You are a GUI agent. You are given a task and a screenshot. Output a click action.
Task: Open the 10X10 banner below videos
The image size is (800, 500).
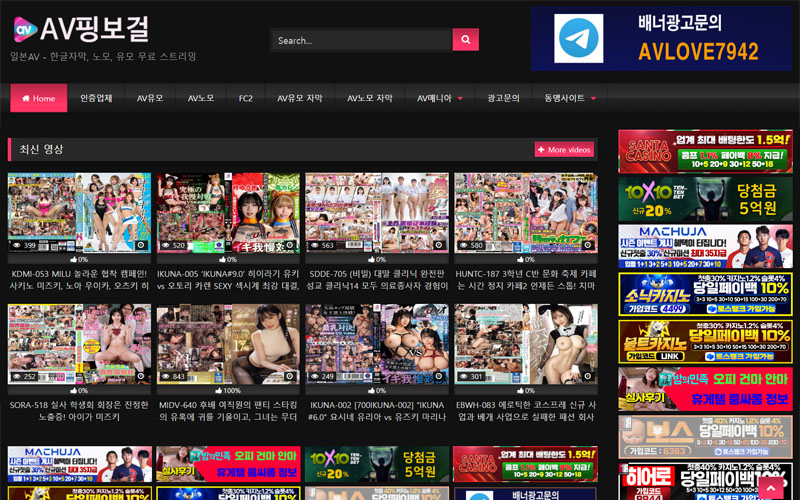pos(377,464)
